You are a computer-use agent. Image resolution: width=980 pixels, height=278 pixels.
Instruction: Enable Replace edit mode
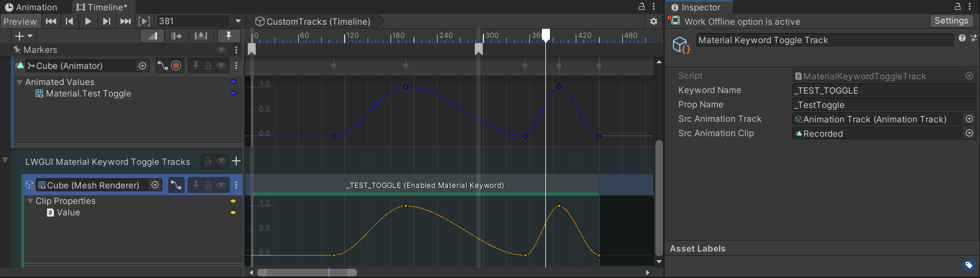[201, 36]
